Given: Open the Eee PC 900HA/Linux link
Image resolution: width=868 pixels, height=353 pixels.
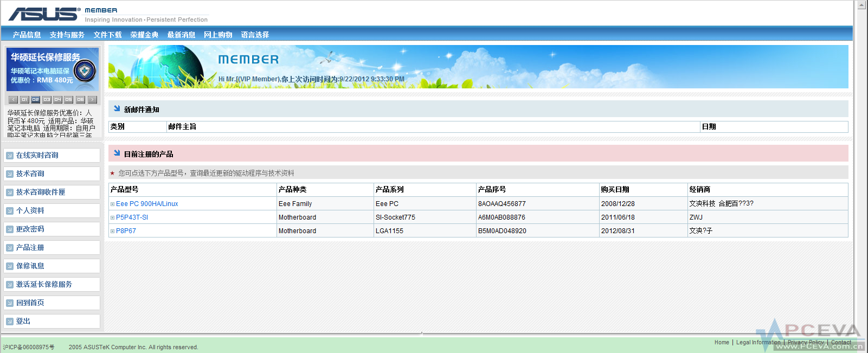Looking at the screenshot, I should 147,204.
